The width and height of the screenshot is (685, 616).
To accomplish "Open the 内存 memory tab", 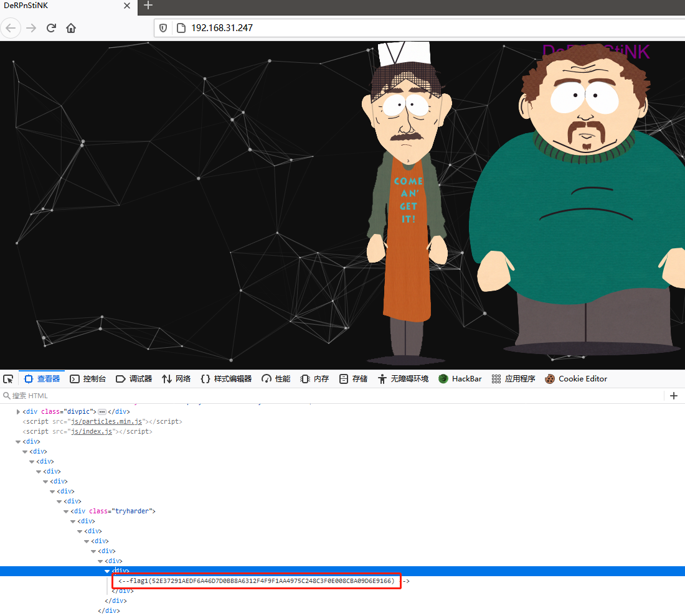I will (x=314, y=379).
